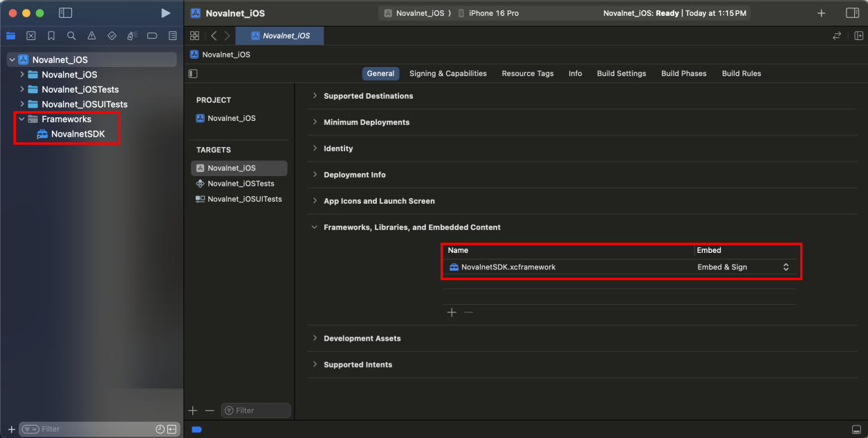Viewport: 868px width, 438px height.
Task: Select the Novalnet_iOSTests target
Action: [x=241, y=184]
